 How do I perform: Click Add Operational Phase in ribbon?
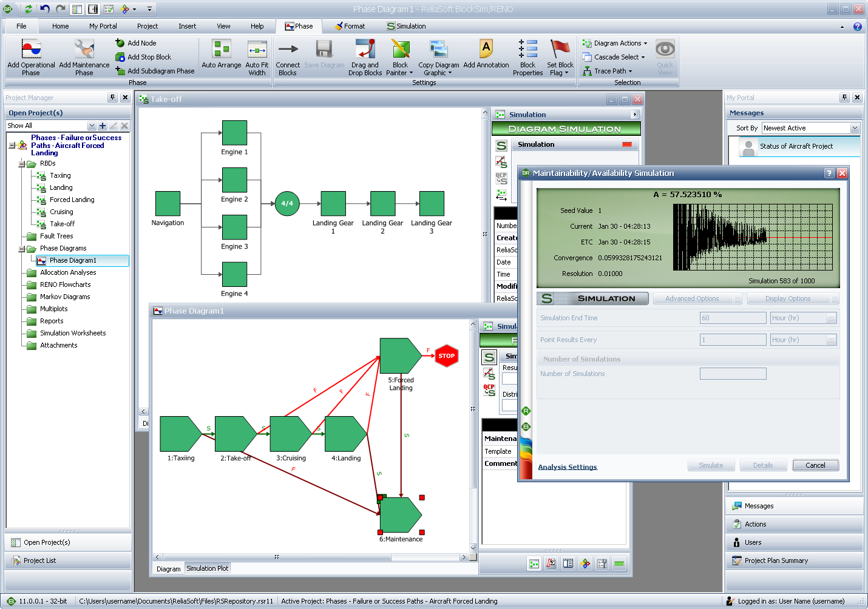coord(31,57)
